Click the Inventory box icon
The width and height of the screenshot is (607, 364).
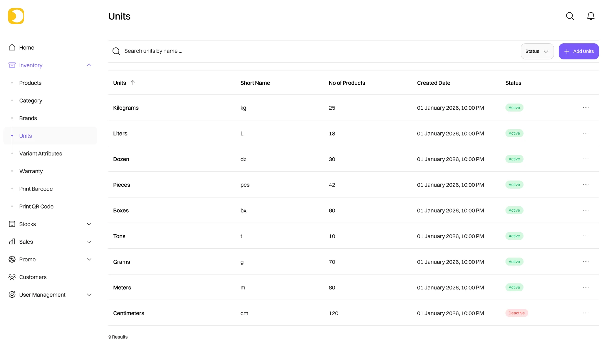12,65
